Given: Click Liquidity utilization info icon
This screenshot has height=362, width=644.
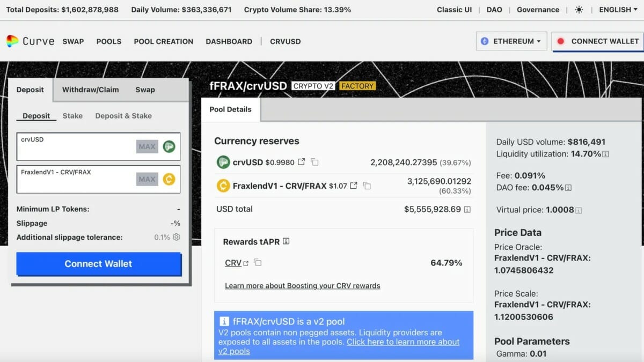Looking at the screenshot, I should (606, 154).
